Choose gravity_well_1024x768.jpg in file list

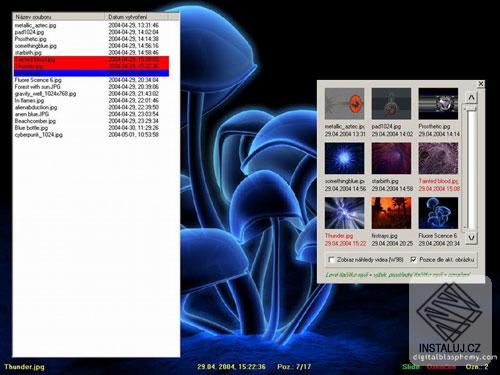(x=91, y=94)
